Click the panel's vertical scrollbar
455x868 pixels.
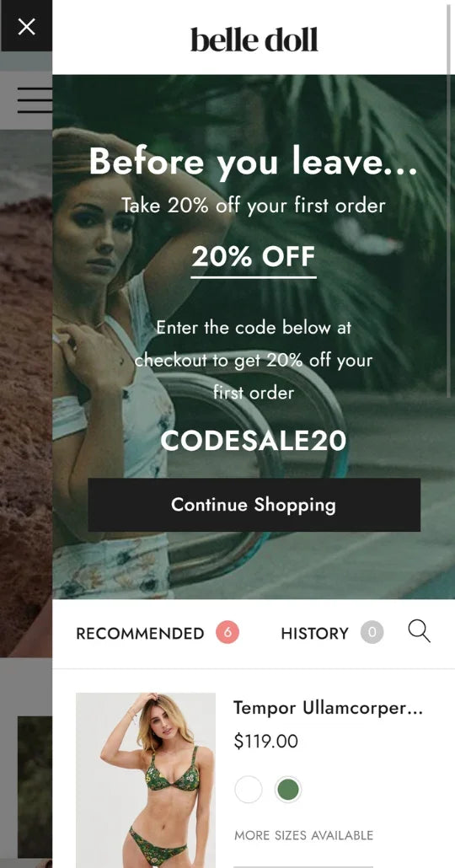click(x=449, y=200)
